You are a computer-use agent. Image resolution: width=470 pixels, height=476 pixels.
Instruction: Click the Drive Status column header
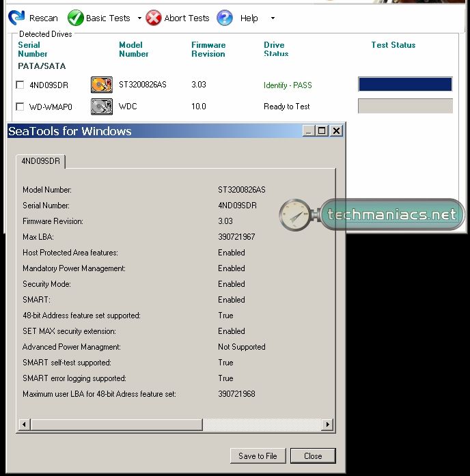coord(276,49)
